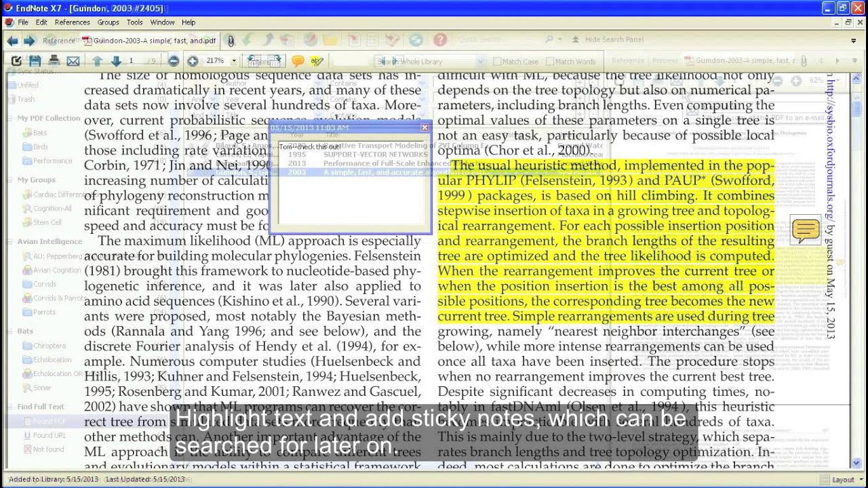
Task: Click the paperclip attach file icon
Action: [x=231, y=41]
